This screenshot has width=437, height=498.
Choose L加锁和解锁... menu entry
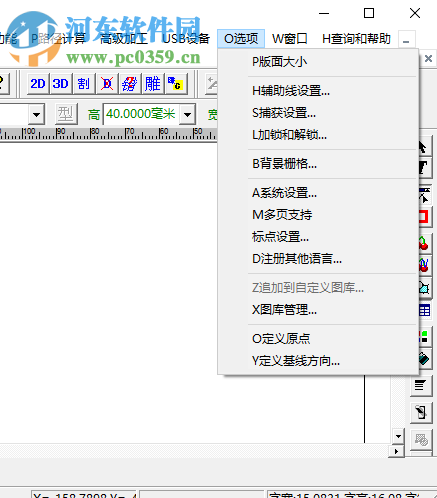318,135
